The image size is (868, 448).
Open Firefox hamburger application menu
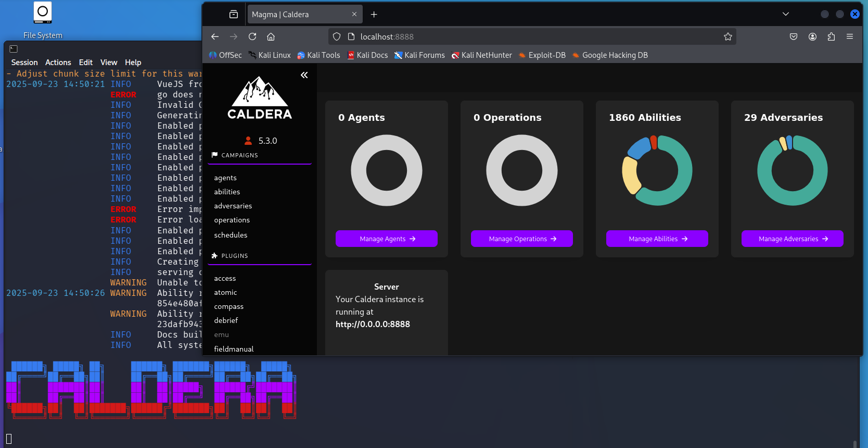pos(850,36)
